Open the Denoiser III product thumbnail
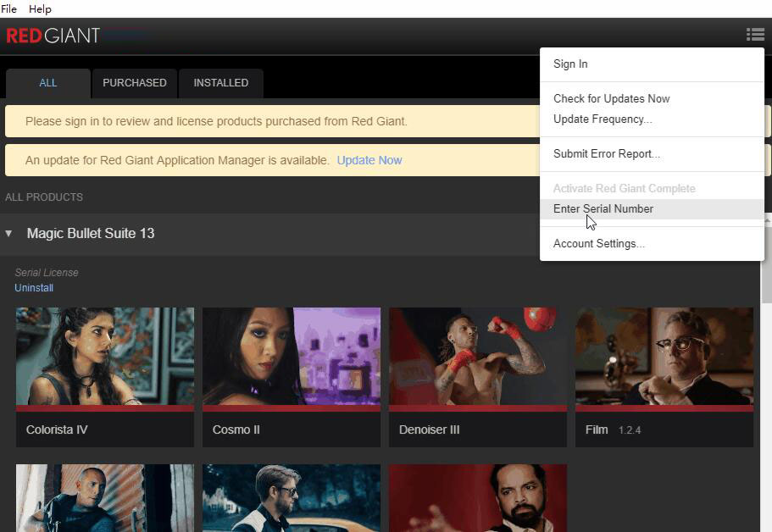 pos(478,357)
